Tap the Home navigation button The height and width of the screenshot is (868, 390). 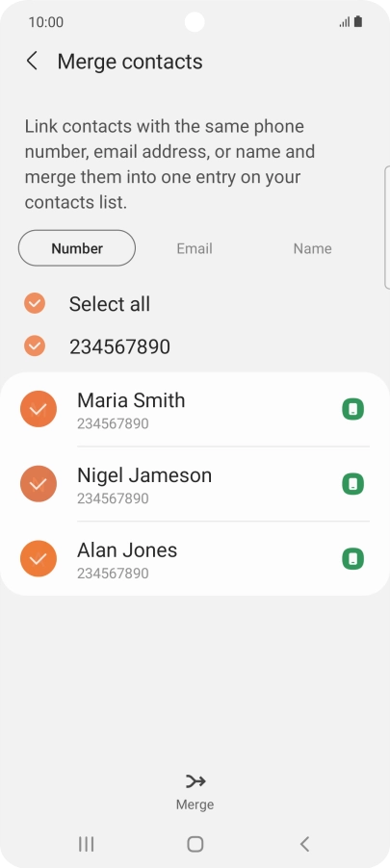[195, 844]
